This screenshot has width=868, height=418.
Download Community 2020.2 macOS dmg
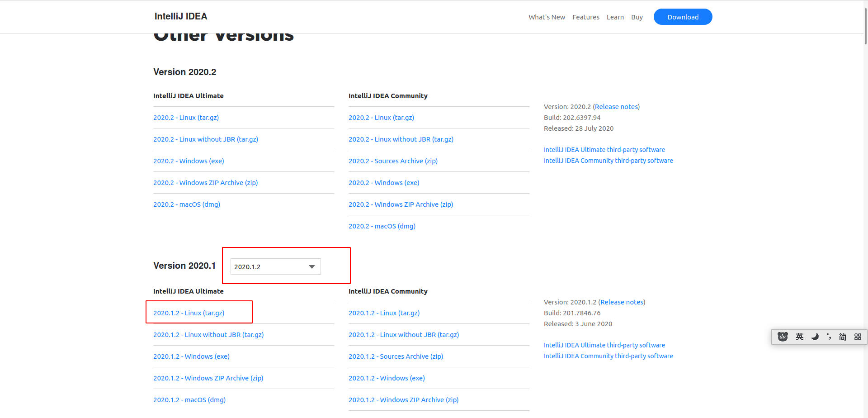point(382,226)
